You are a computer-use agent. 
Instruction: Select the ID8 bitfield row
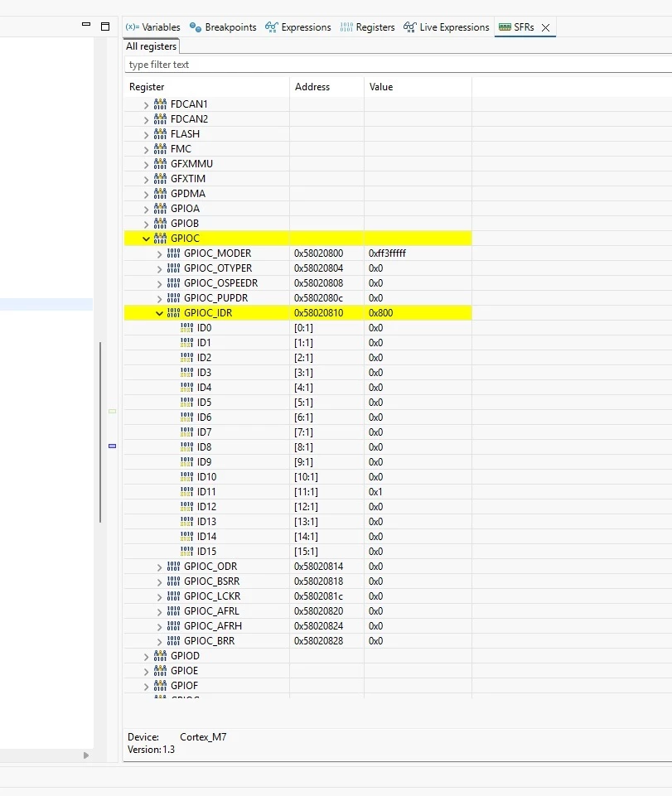click(298, 447)
